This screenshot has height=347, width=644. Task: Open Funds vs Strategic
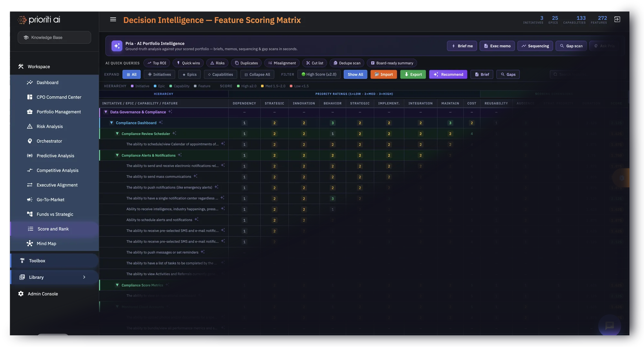(54, 214)
